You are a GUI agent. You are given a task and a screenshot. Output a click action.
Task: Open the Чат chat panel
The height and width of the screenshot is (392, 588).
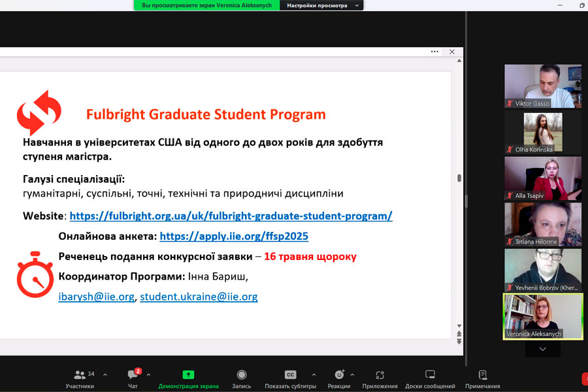133,379
